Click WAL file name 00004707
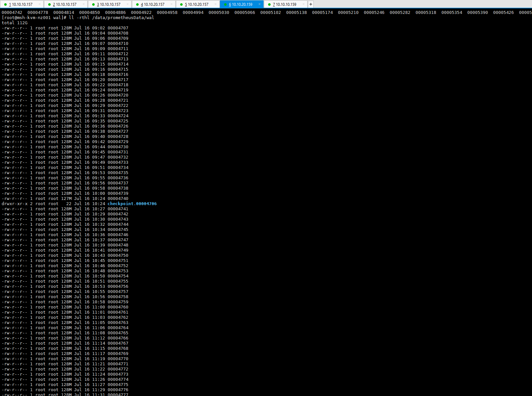The width and height of the screenshot is (532, 396). coord(118,28)
